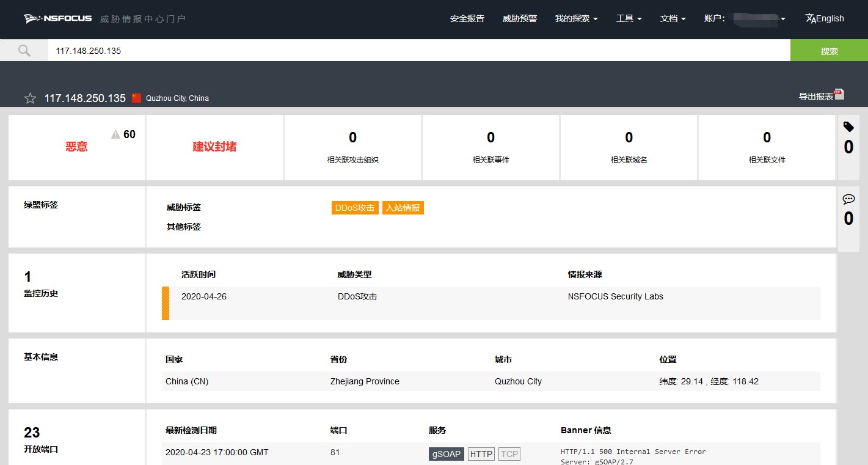Switch language to English
868x465 pixels.
825,18
